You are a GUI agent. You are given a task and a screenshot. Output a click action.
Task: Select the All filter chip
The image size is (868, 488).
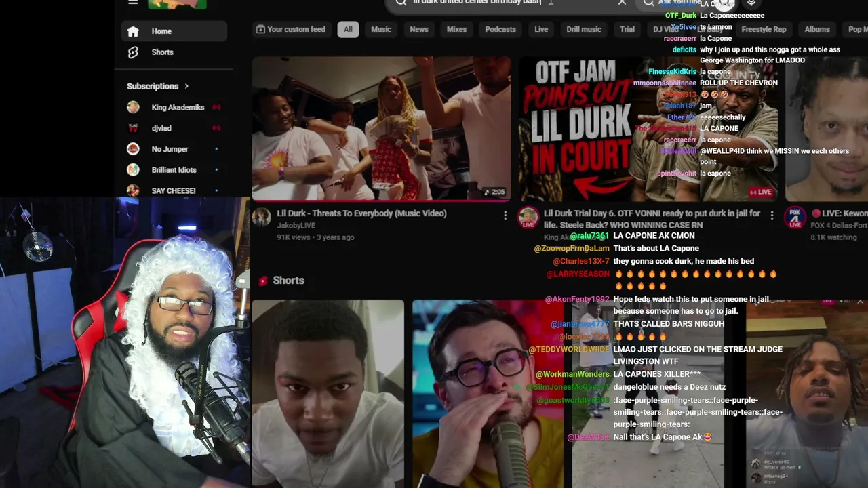[x=348, y=29]
